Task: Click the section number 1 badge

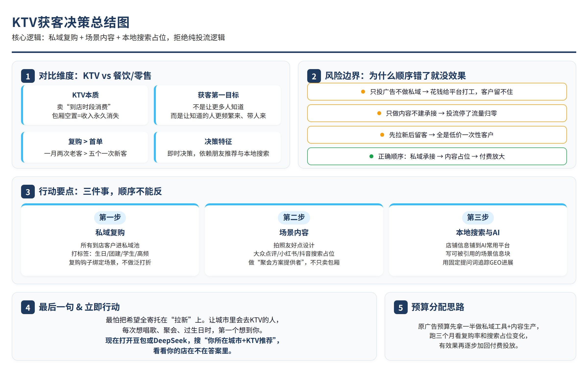Action: click(28, 76)
